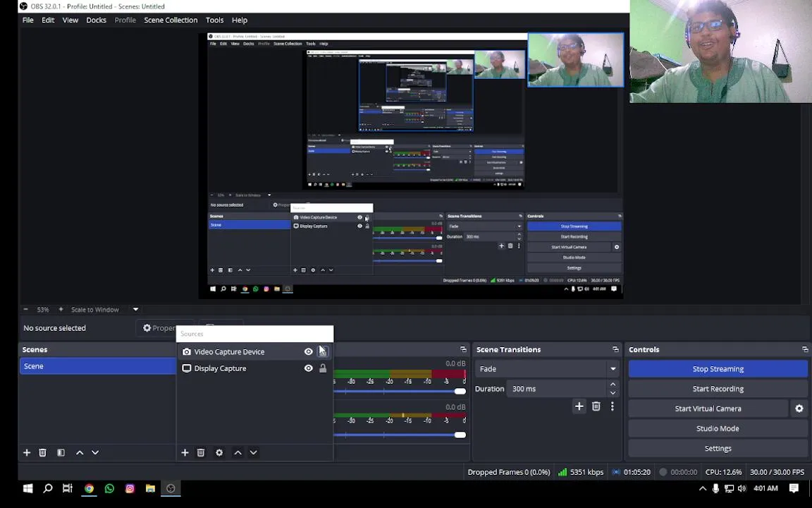Open Instagram from the taskbar
812x508 pixels.
point(130,488)
